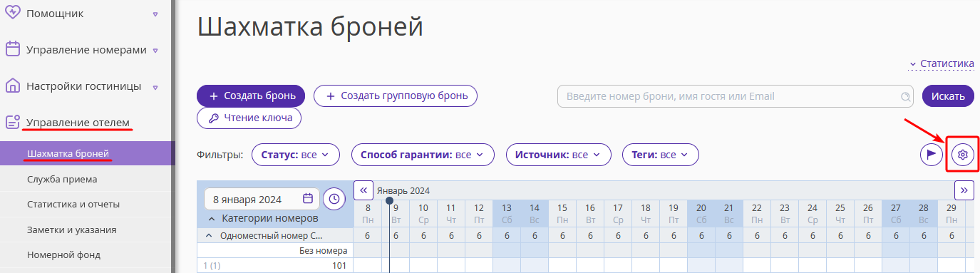
Task: Click the 29 Пн date column header
Action: click(x=951, y=214)
